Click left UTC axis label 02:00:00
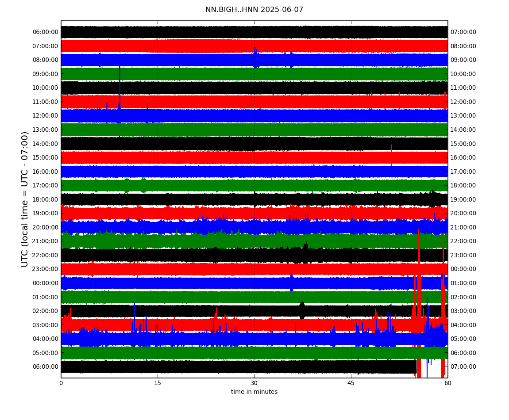 click(46, 311)
